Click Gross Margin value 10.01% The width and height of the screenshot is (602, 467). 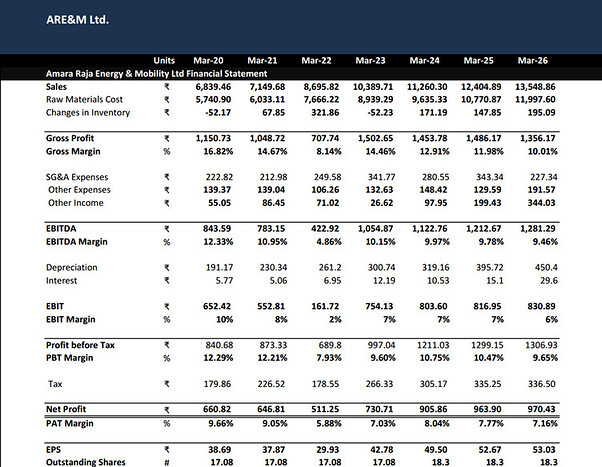[x=542, y=151]
